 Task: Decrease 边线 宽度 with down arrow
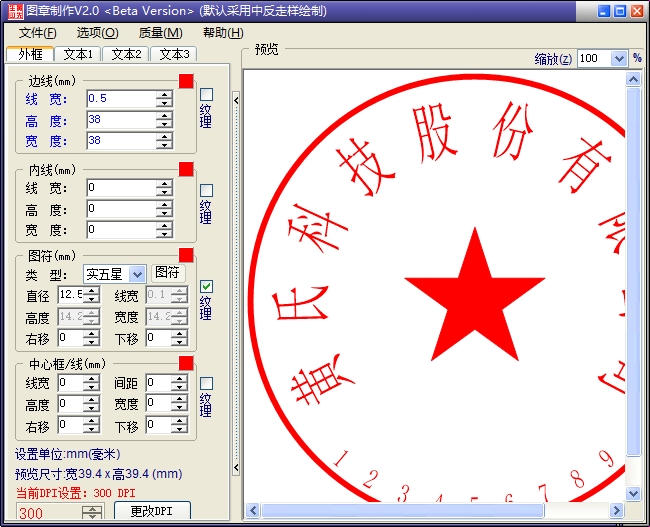(x=165, y=145)
